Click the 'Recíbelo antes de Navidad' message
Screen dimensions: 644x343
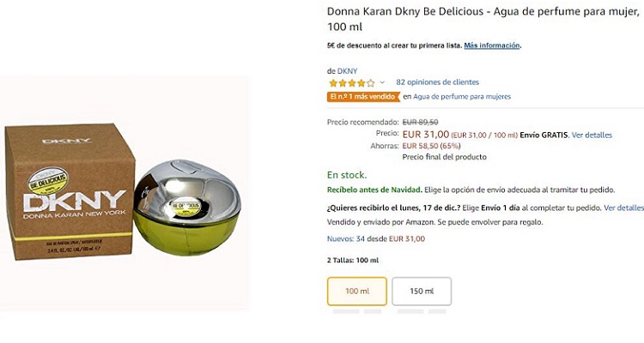[x=374, y=190]
